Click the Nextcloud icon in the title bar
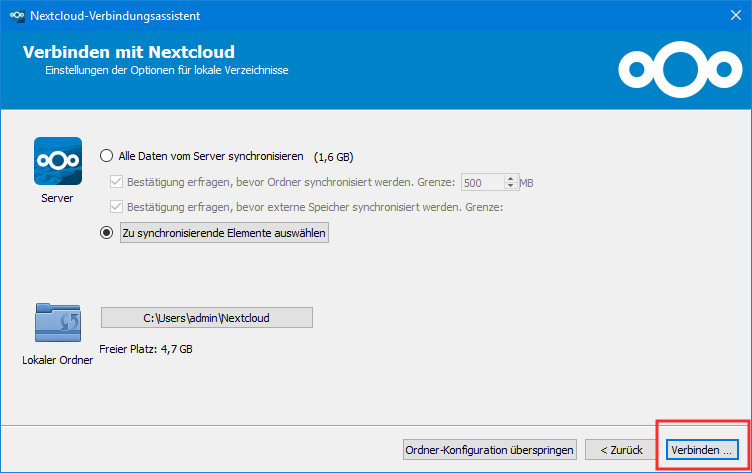This screenshot has height=473, width=752. click(x=15, y=14)
